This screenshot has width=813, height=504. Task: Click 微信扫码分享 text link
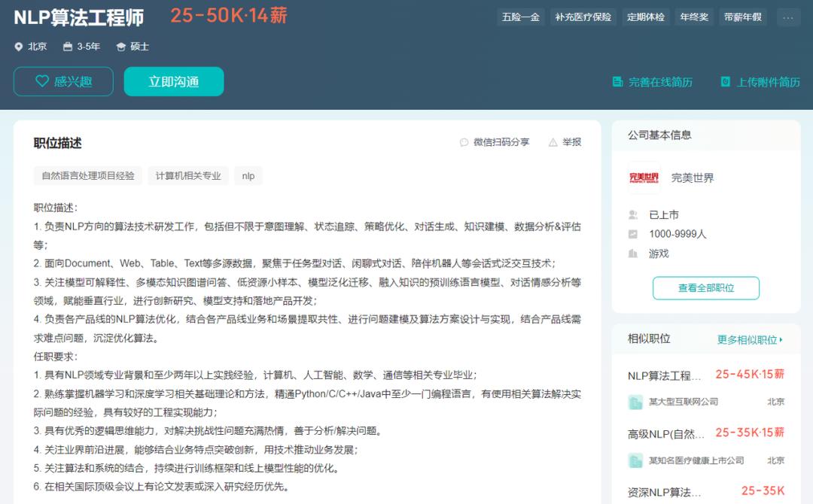(501, 142)
